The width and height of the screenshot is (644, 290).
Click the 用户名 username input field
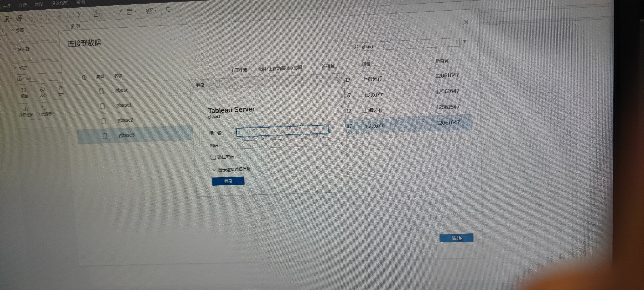click(x=282, y=130)
